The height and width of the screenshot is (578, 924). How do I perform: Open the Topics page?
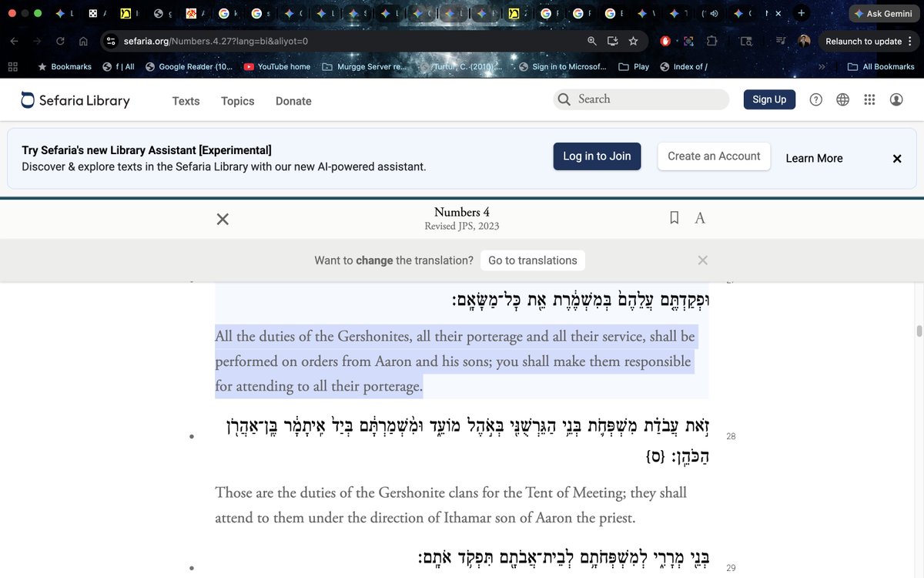tap(237, 101)
